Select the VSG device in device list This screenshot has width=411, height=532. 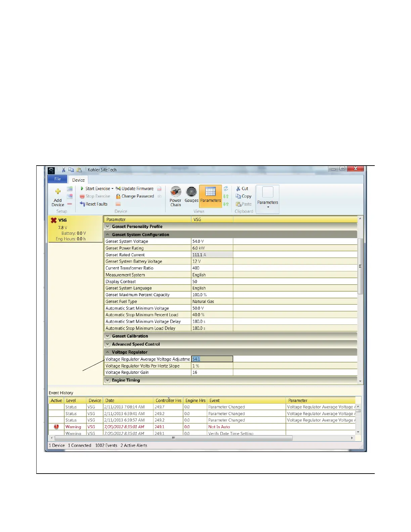click(75, 229)
